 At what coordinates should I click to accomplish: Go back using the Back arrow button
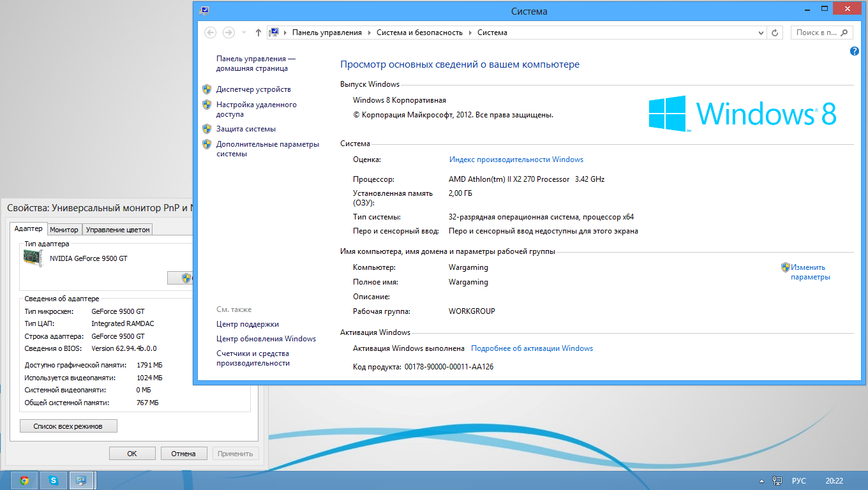tap(211, 33)
